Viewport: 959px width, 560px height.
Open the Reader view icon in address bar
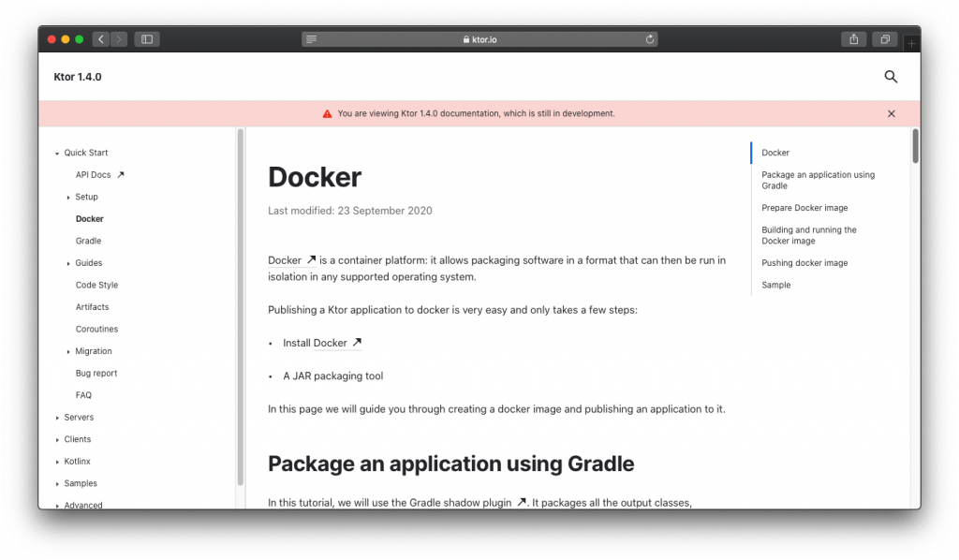(x=311, y=39)
